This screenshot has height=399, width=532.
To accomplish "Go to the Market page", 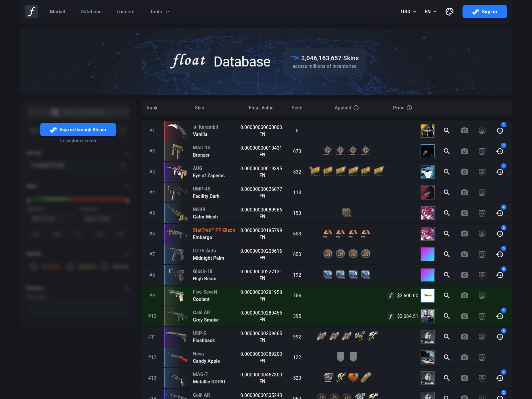I will coord(58,12).
